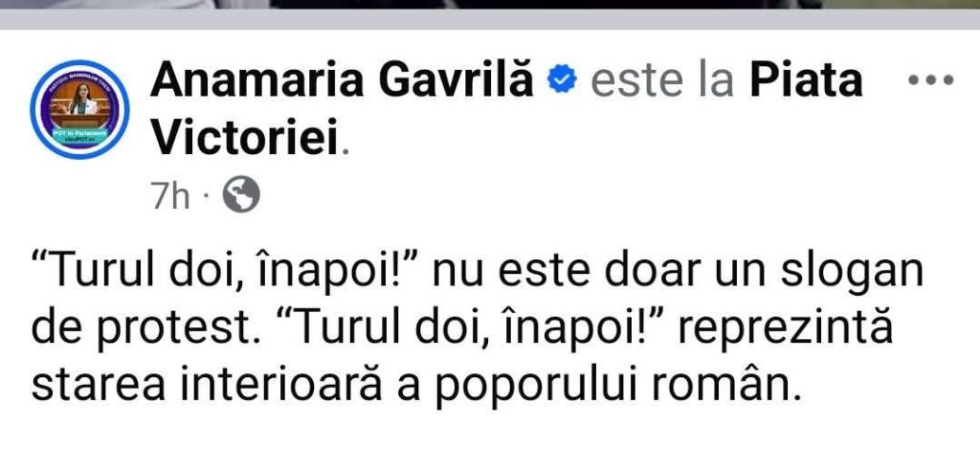This screenshot has width=980, height=449.
Task: Open the 7h post timestamp
Action: [170, 197]
